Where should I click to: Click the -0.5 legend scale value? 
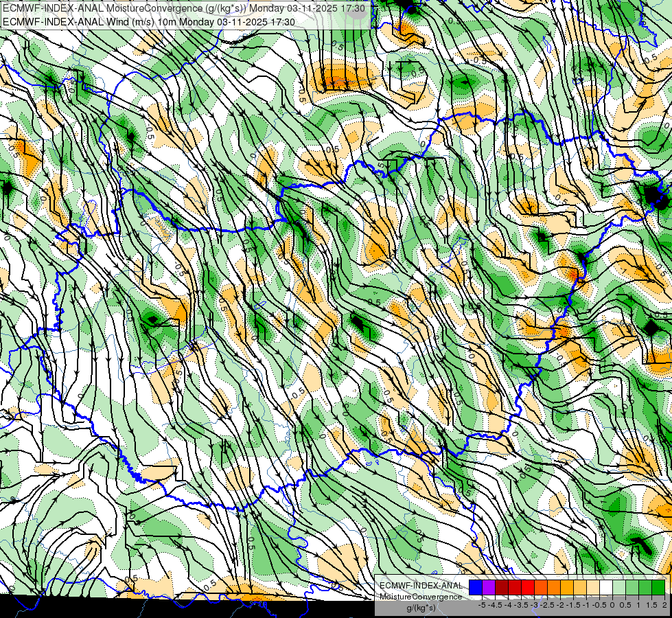[599, 605]
